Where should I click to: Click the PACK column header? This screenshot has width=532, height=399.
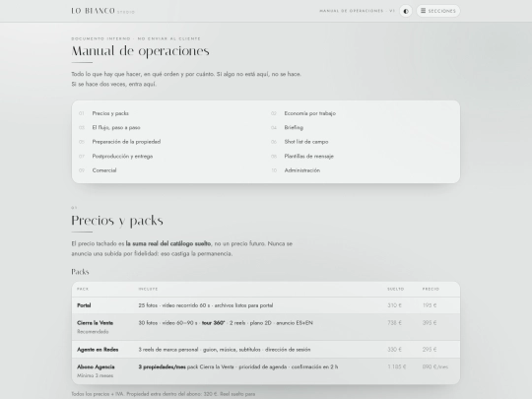83,289
